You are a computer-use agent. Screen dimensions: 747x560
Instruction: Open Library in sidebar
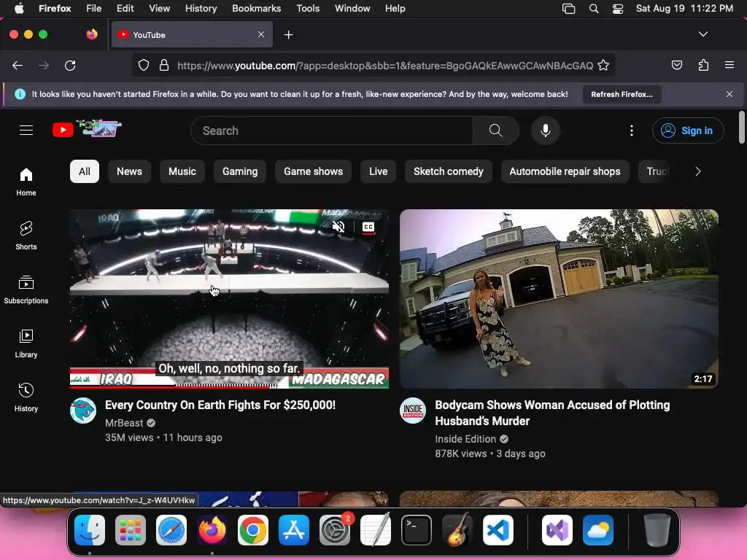[26, 343]
